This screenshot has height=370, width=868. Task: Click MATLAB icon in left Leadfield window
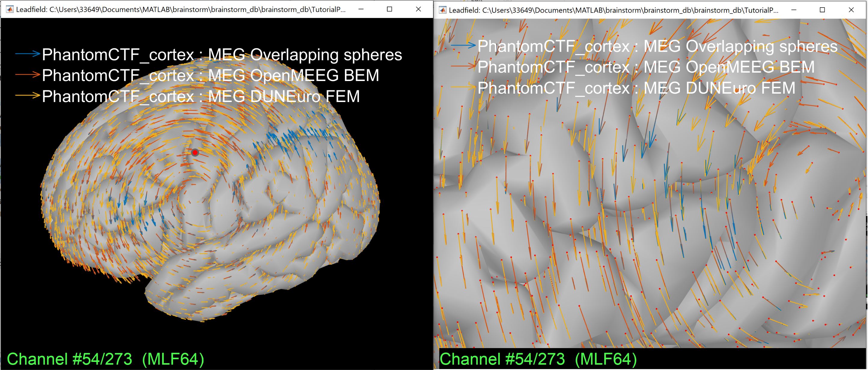[10, 9]
